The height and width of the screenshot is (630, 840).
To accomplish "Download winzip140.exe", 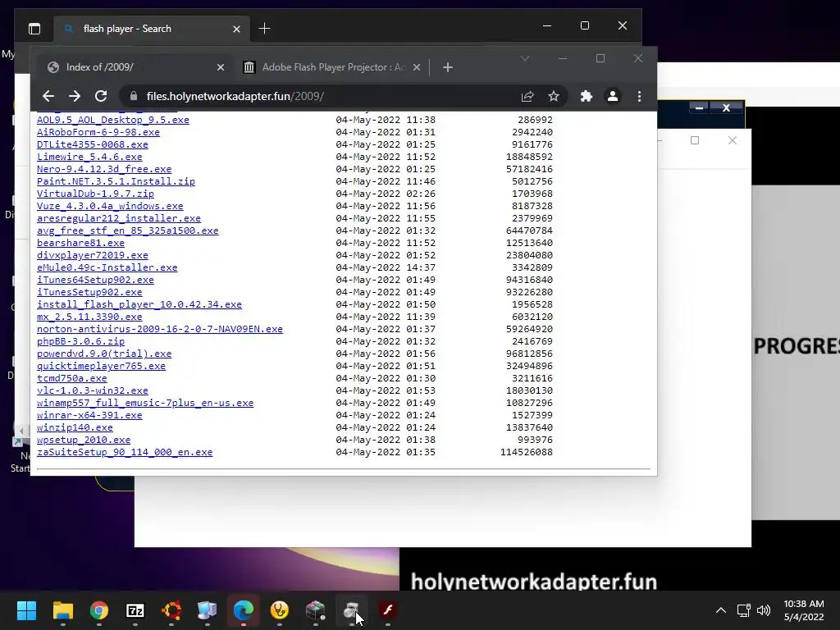I will pos(75,428).
